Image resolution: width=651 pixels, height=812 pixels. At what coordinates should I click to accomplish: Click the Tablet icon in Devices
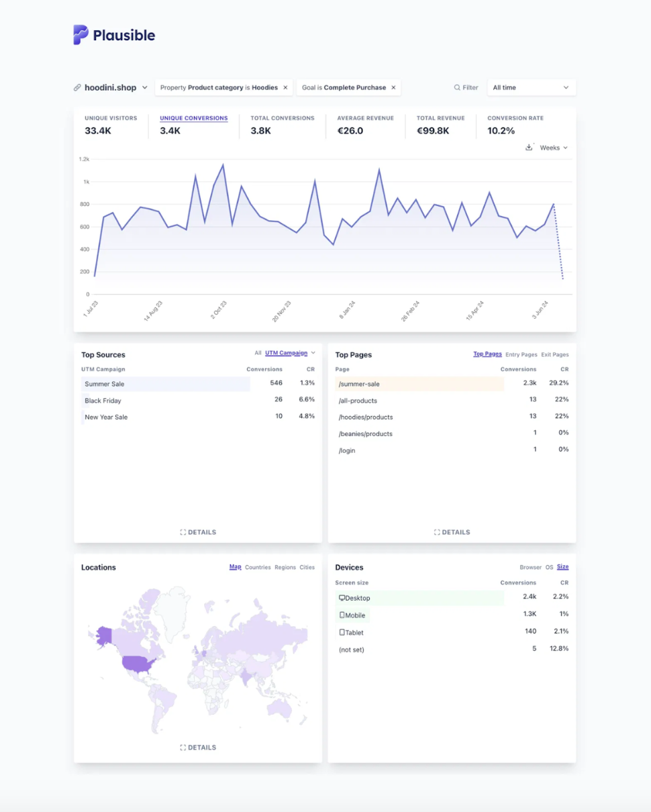pos(341,632)
